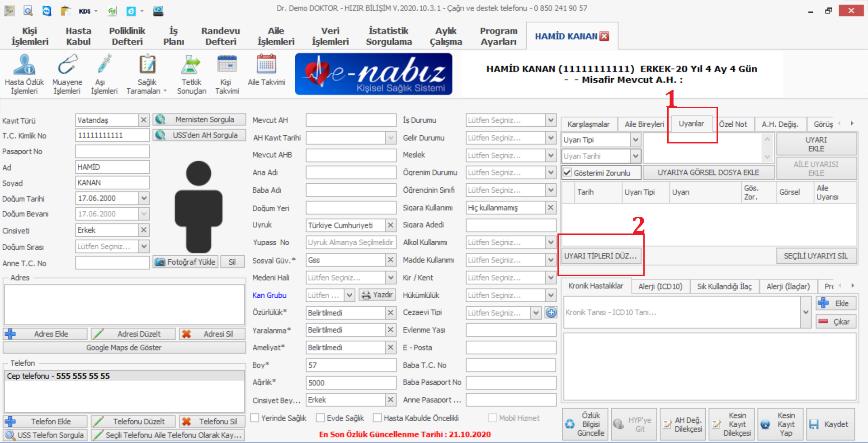
Task: Click in Pasaport No input field
Action: pos(112,151)
